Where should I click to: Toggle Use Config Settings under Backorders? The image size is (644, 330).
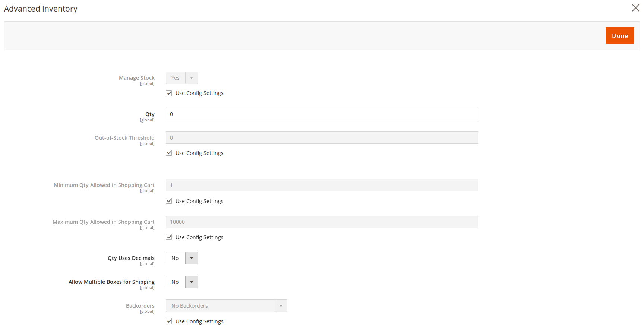[169, 321]
